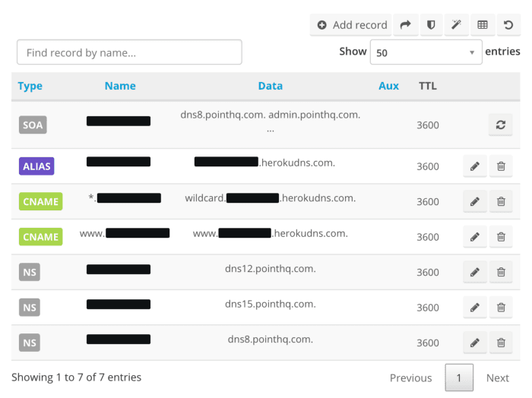
Task: Delete the dns8.pointhq.com NS record
Action: tap(501, 343)
